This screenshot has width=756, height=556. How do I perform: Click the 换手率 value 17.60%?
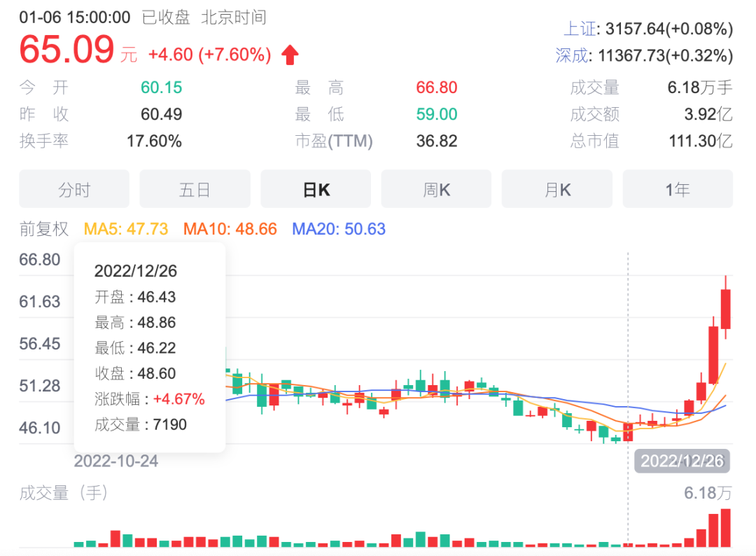[x=154, y=141]
